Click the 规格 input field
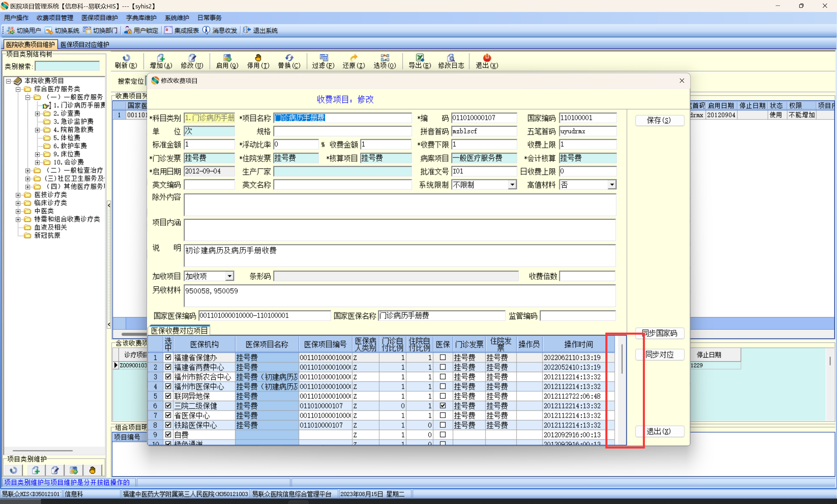The image size is (837, 504). point(342,131)
